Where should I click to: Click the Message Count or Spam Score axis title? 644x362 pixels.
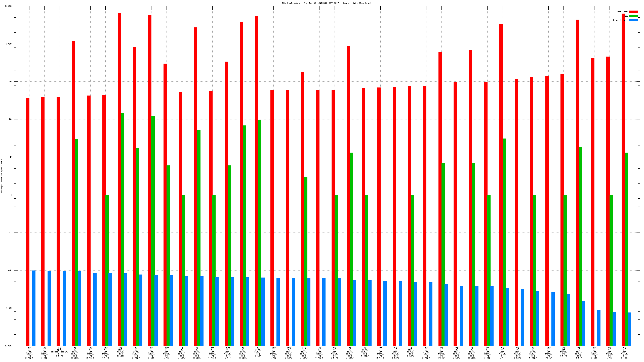point(2,176)
